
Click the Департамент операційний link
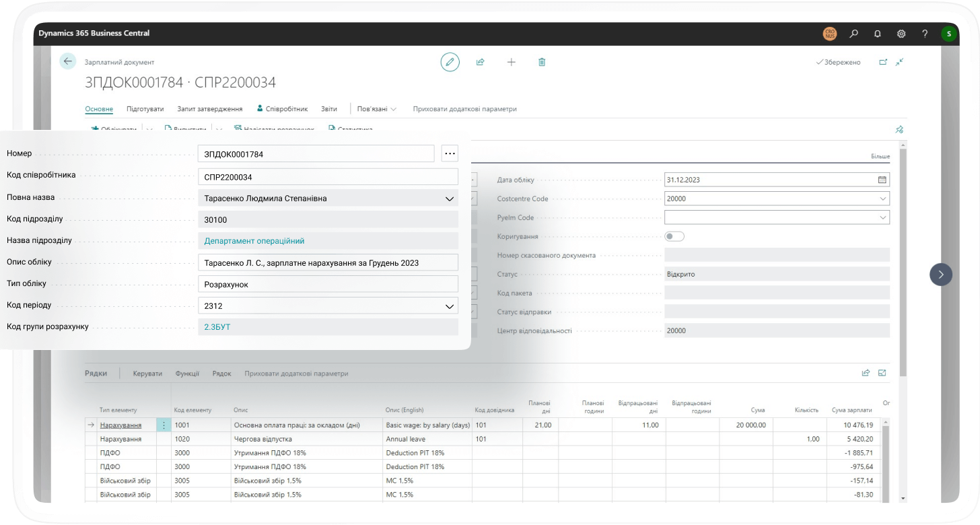[254, 241]
